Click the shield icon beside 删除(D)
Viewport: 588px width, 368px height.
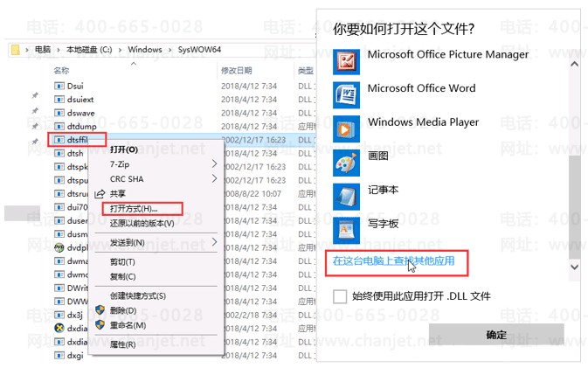100,310
